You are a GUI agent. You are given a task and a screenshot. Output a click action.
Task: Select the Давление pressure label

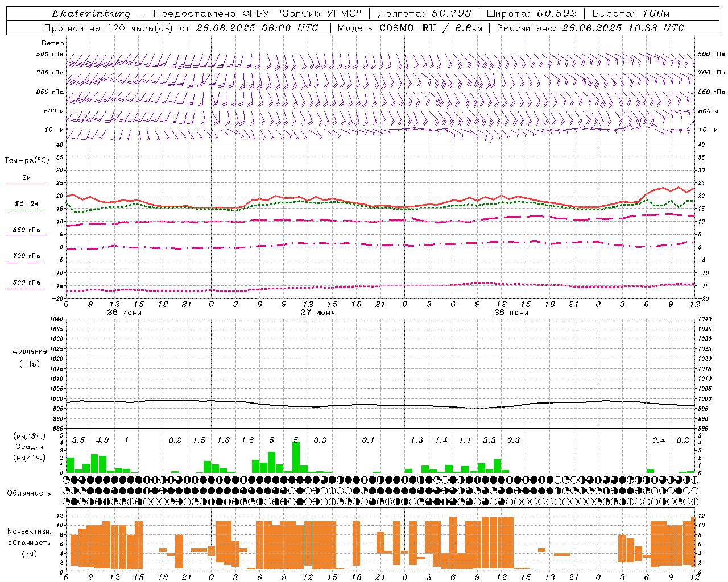coord(30,351)
